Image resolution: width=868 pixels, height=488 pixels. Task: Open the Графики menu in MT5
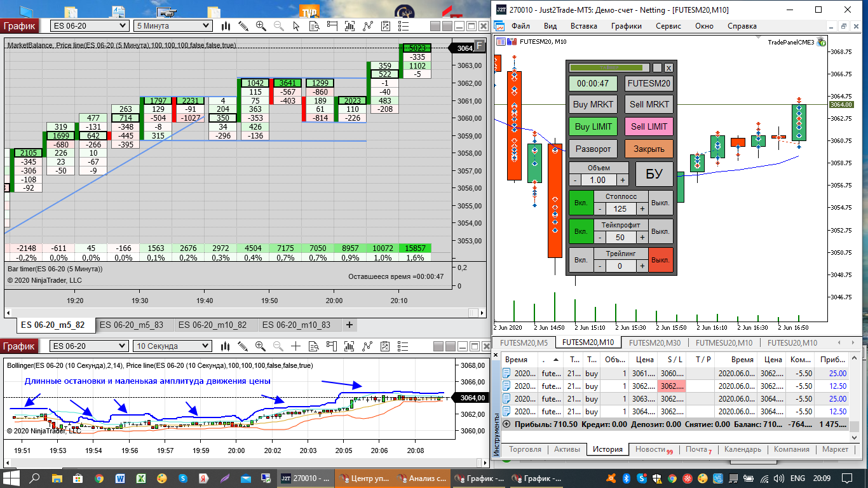pyautogui.click(x=627, y=26)
